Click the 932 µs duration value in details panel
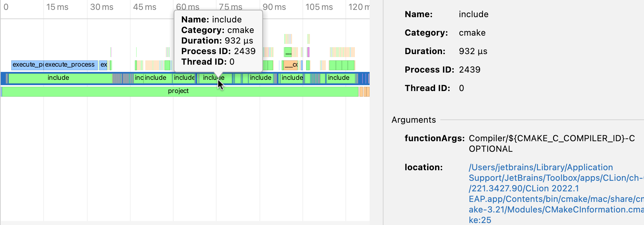 click(473, 51)
